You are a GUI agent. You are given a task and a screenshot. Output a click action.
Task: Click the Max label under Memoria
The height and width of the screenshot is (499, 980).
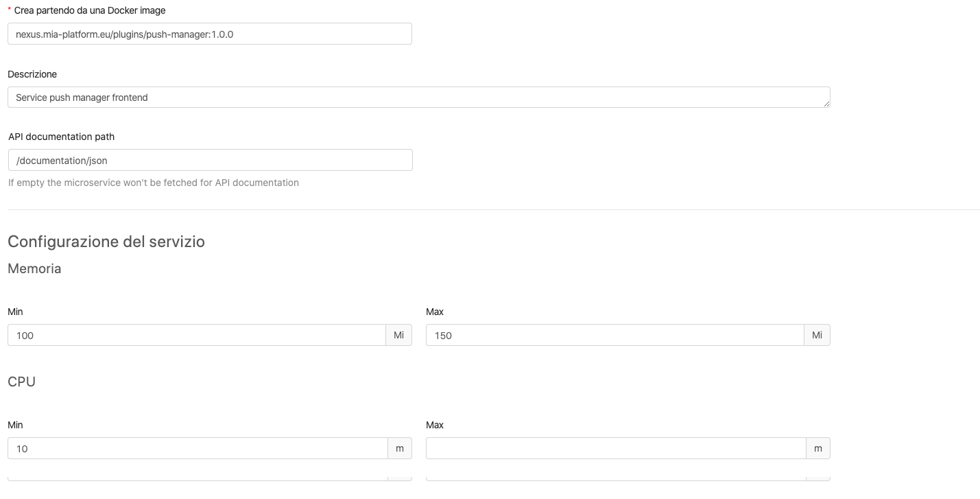435,312
